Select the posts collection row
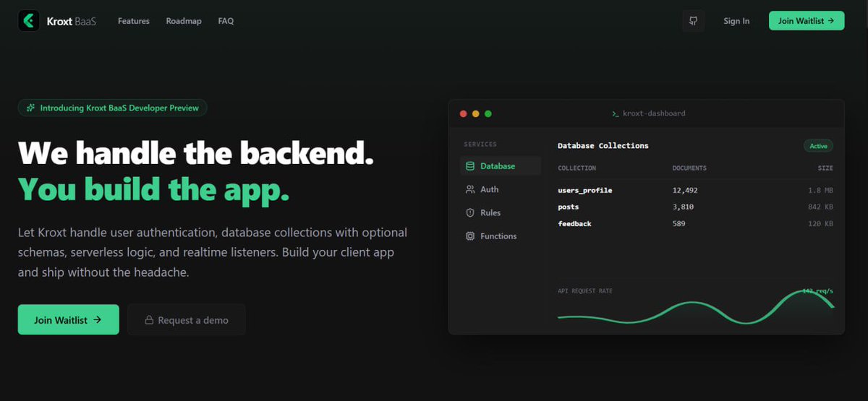Image resolution: width=868 pixels, height=401 pixels. click(x=695, y=207)
